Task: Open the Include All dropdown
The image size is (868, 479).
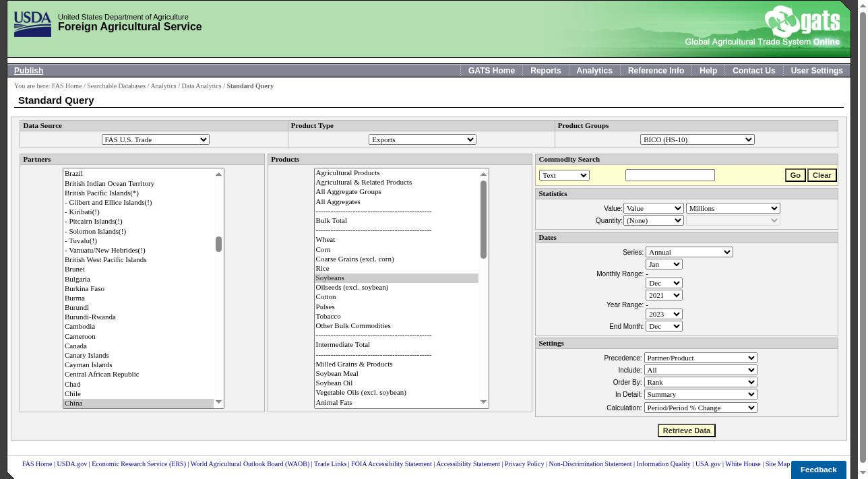Action: 701,370
